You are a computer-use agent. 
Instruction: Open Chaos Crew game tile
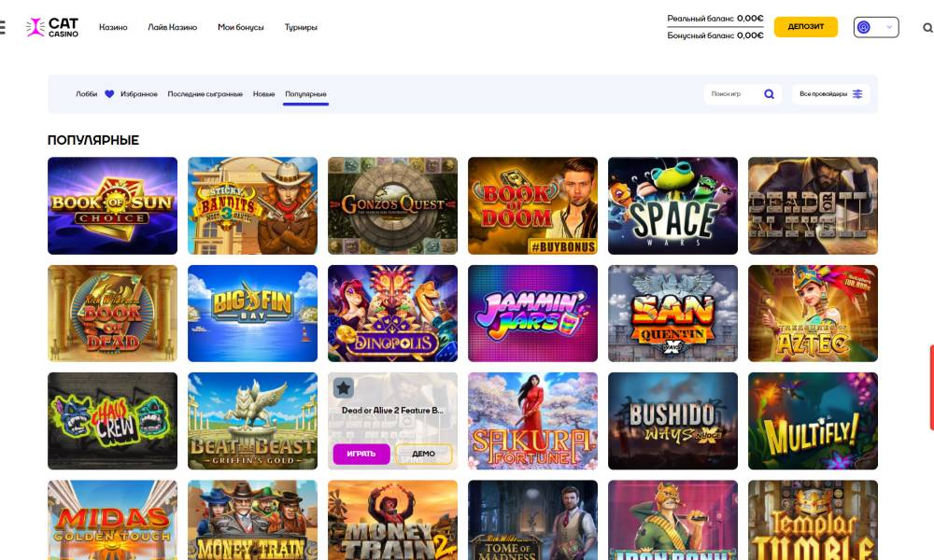coord(113,421)
